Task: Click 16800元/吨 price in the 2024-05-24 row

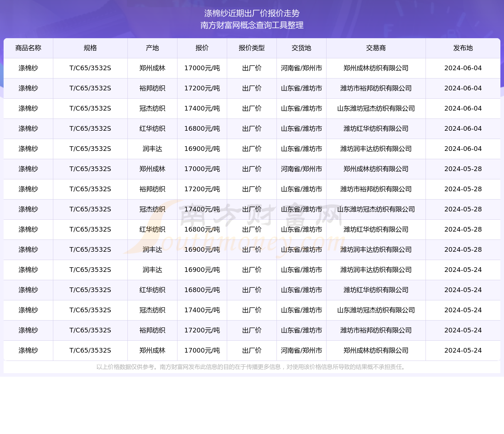Action: coord(202,290)
